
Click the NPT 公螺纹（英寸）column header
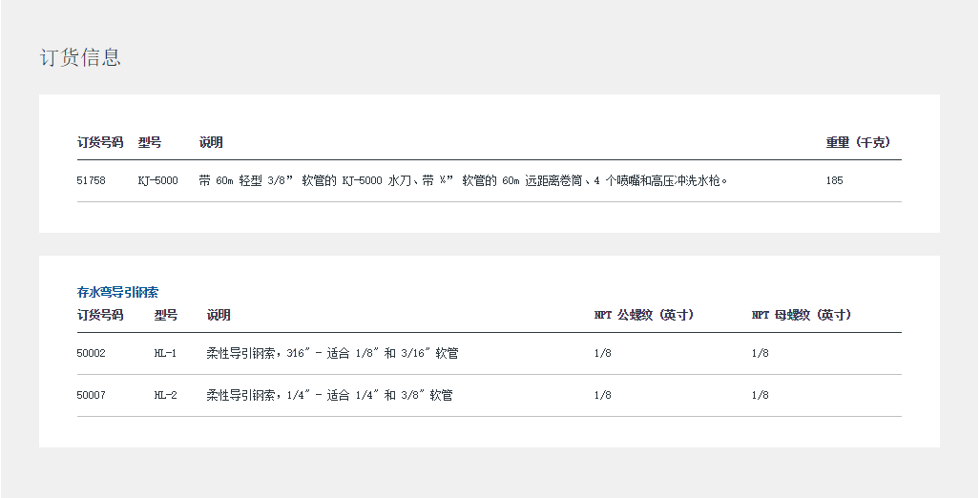[x=644, y=315]
